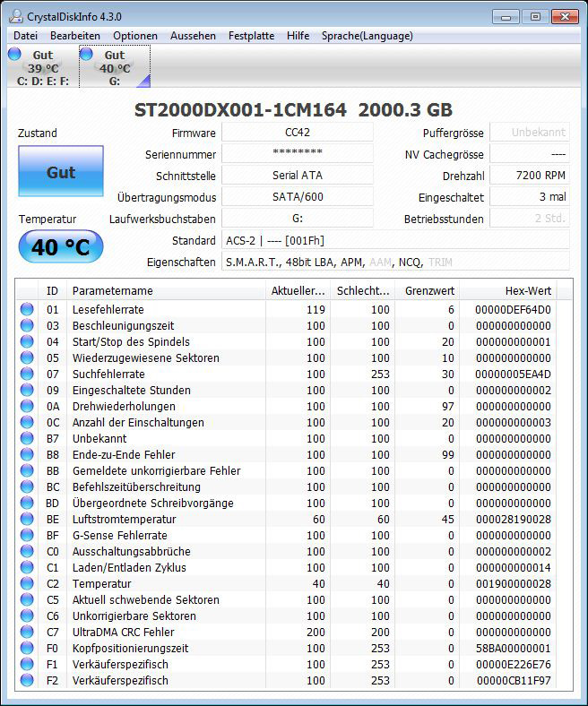The width and height of the screenshot is (588, 706).
Task: Open the Festplatte menu
Action: pos(251,36)
